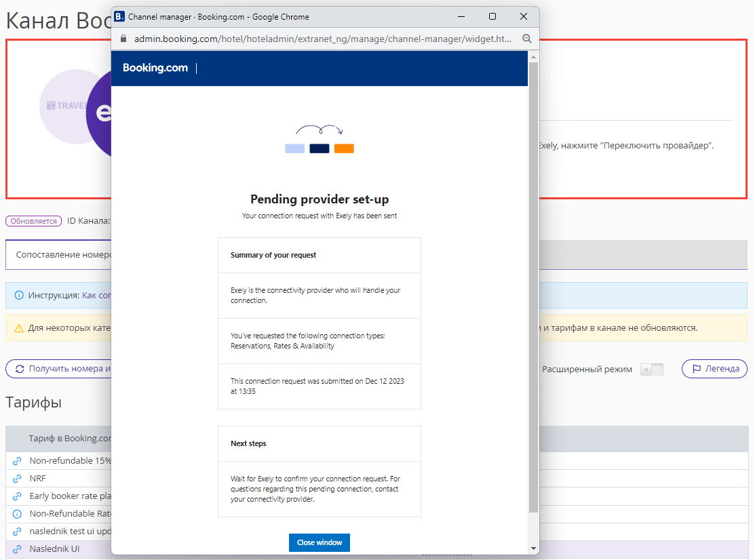Click the link icon beside Early booker rate plan
This screenshot has width=753, height=560.
point(17,496)
